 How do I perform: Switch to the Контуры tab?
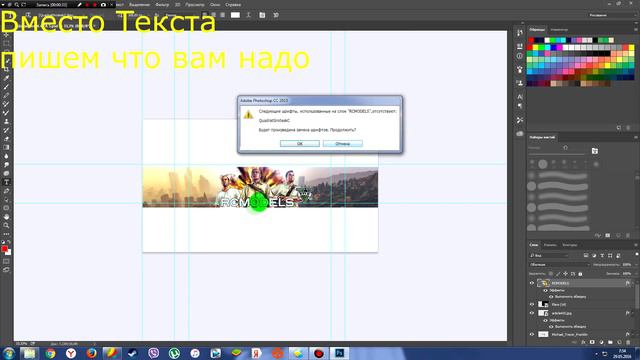pos(569,245)
